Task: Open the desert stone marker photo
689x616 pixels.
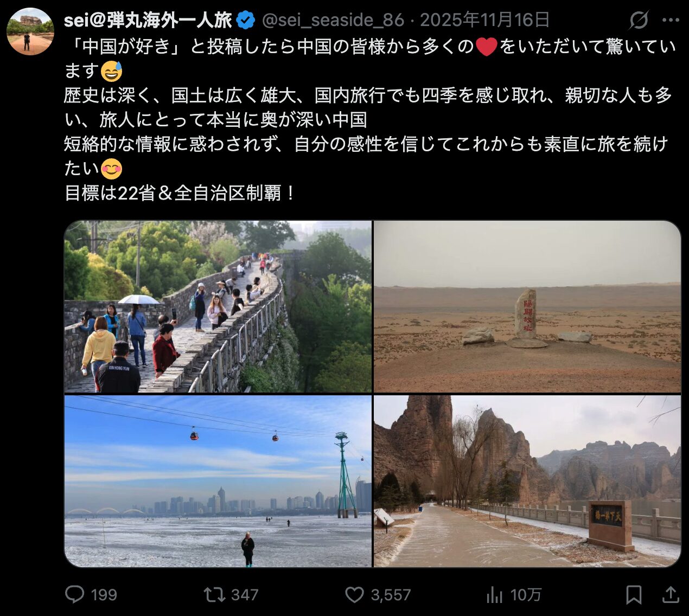Action: pos(527,306)
